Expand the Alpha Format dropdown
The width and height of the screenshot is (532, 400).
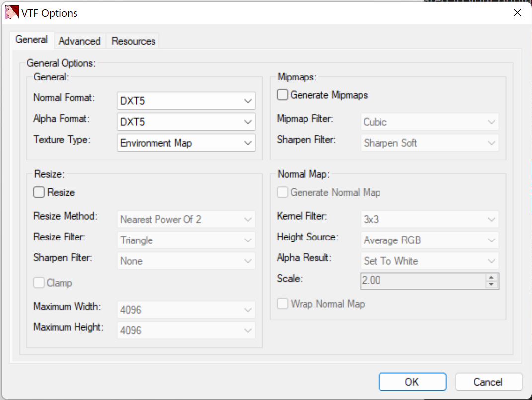[x=186, y=122]
